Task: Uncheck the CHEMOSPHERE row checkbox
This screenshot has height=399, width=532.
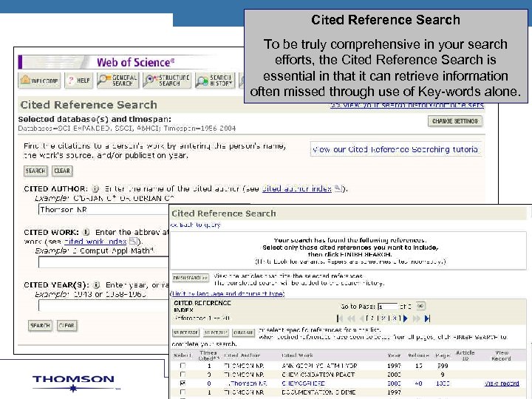Action: pos(183,383)
